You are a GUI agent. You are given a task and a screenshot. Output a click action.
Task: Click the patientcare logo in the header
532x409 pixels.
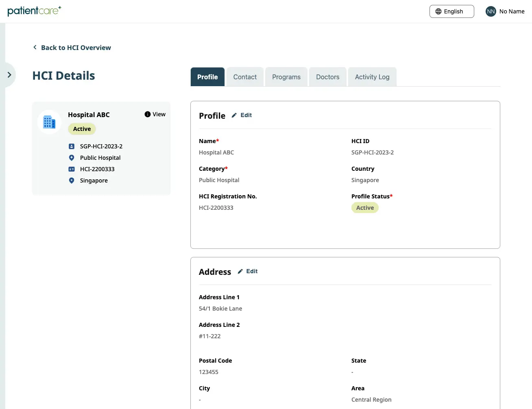tap(34, 11)
